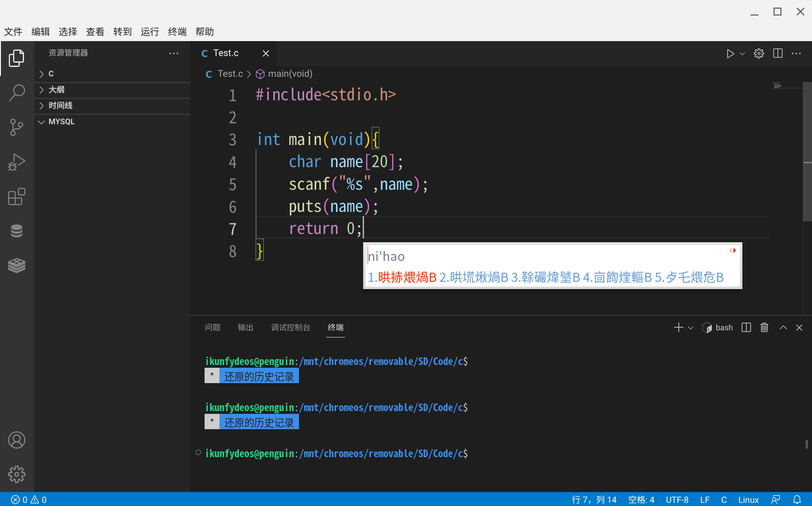Image resolution: width=812 pixels, height=506 pixels.
Task: Click UTF-8 encoding in status bar
Action: tap(677, 500)
